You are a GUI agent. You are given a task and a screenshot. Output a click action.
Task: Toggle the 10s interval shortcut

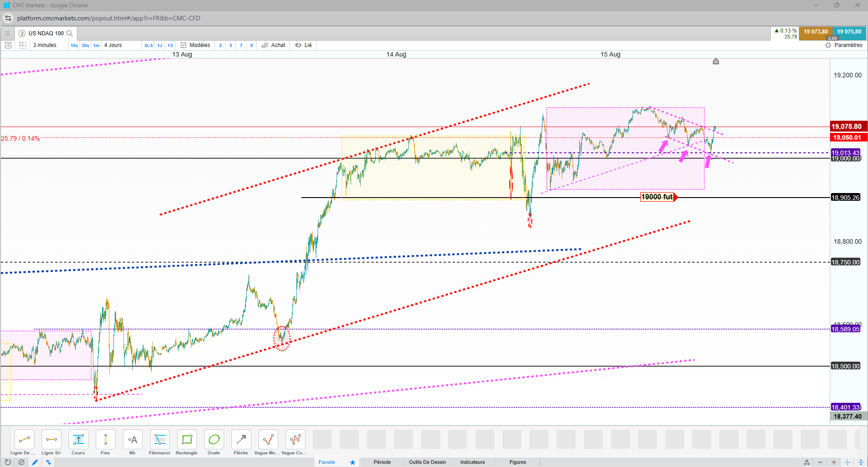74,45
